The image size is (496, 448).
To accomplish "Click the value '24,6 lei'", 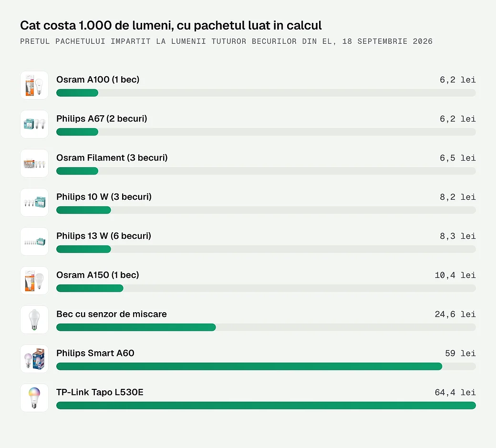I will tap(455, 315).
